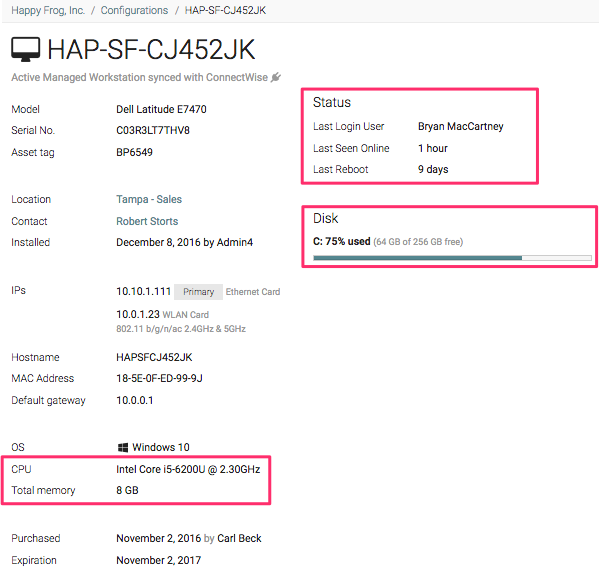This screenshot has height=585, width=599.
Task: Click the last login user Bryan MacCartney
Action: [461, 126]
